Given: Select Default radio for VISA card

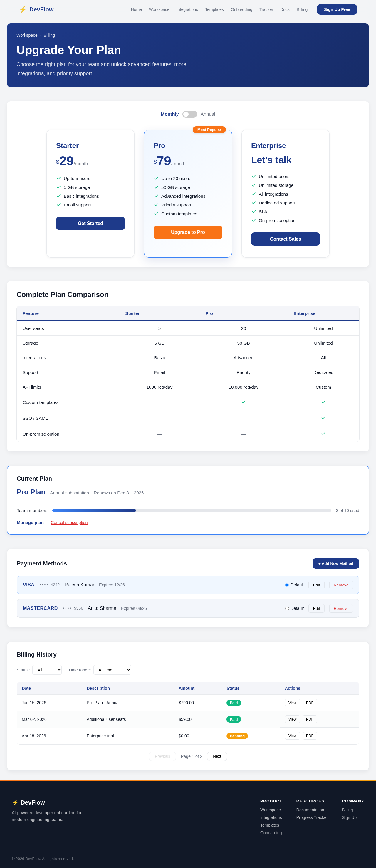Looking at the screenshot, I should (287, 585).
